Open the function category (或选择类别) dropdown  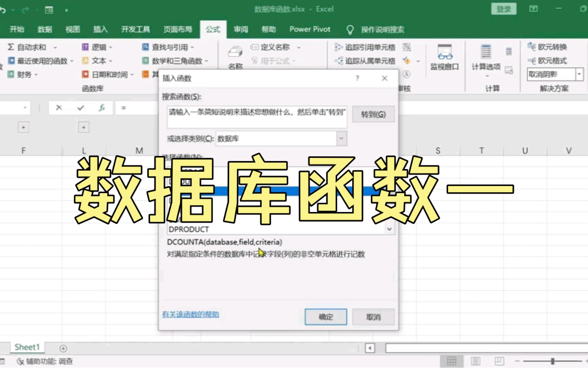(x=341, y=138)
